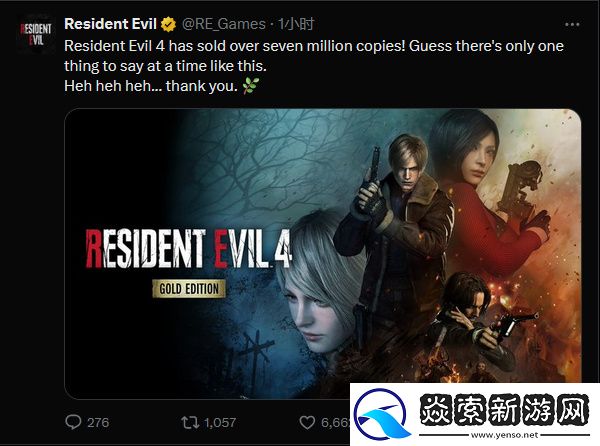Open the @RE_Games handle link
The image size is (600, 446).
(223, 24)
